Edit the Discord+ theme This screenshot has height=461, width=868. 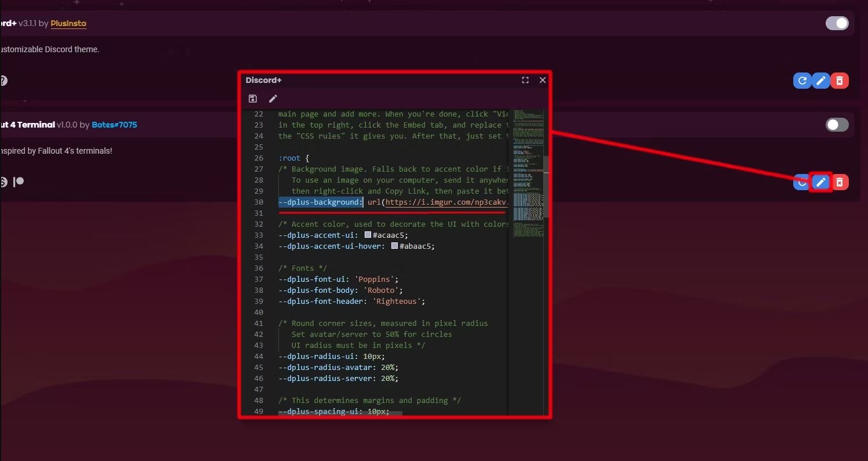tap(820, 81)
